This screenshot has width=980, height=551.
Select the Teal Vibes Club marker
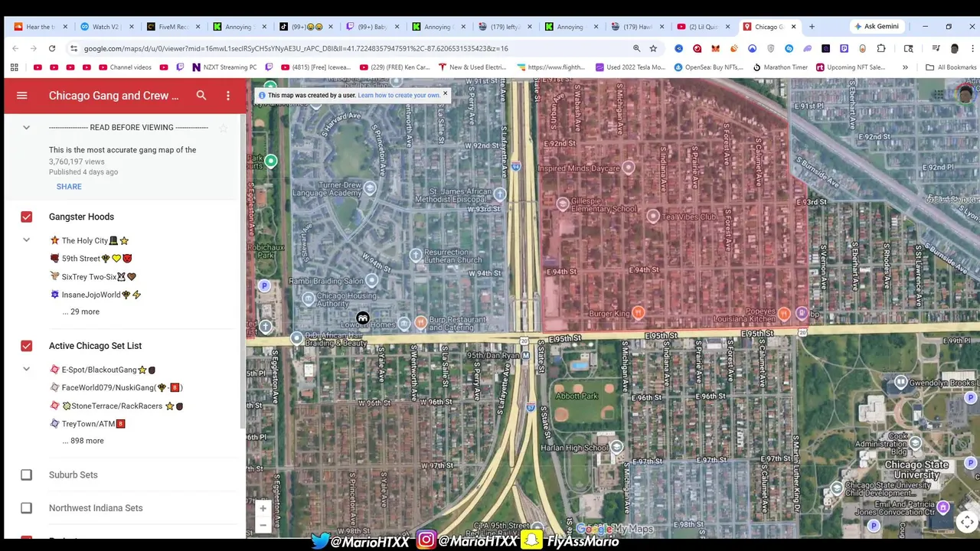click(652, 217)
